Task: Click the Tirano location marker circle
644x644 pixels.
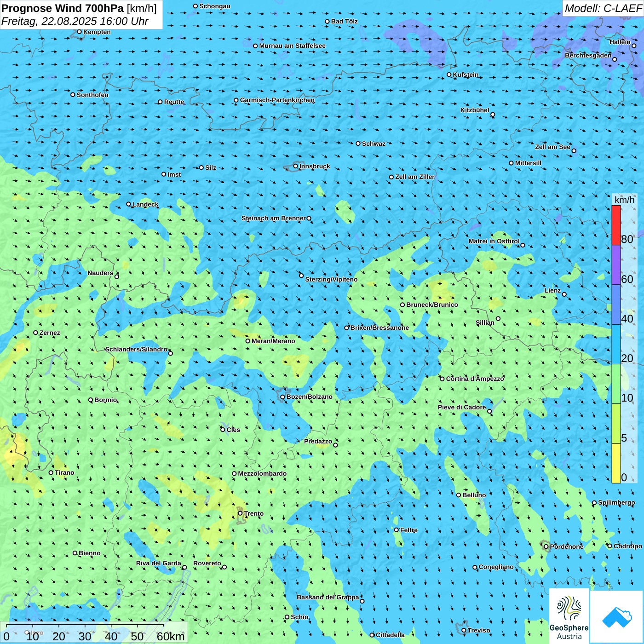Action: [51, 472]
